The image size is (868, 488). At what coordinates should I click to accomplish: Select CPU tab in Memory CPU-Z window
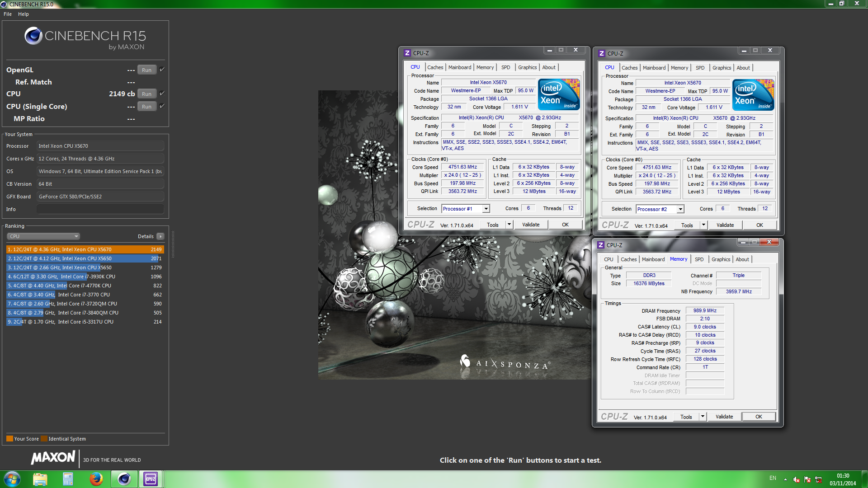point(609,259)
